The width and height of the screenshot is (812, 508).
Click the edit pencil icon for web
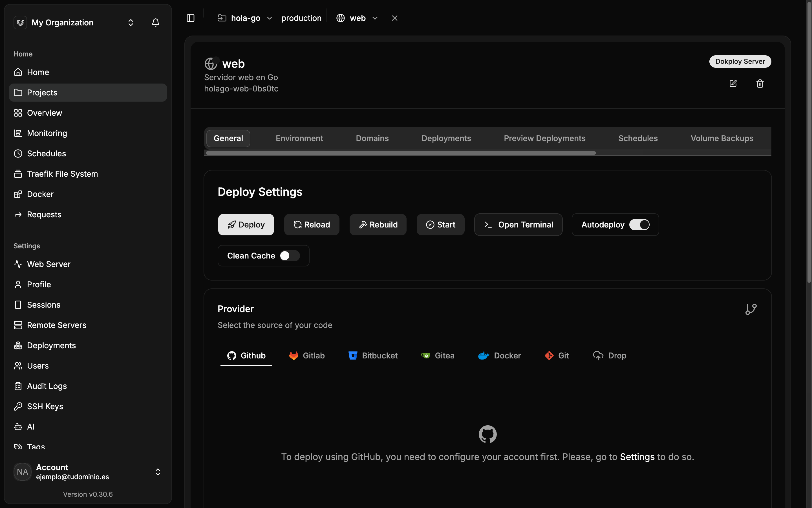[x=733, y=83]
